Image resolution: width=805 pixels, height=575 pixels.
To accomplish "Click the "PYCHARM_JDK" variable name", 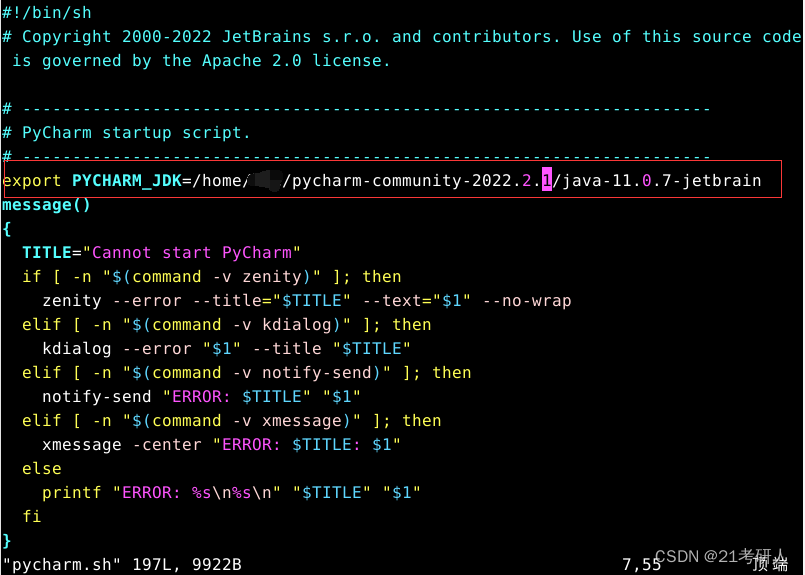I will tap(127, 181).
